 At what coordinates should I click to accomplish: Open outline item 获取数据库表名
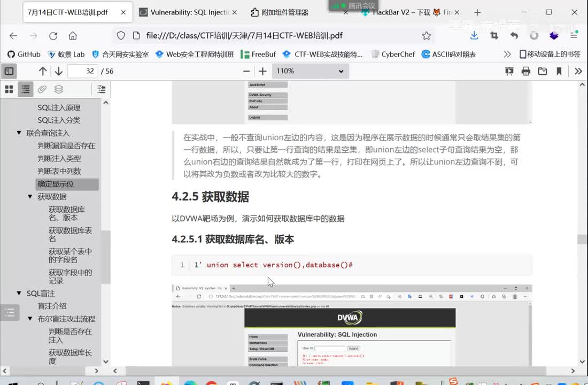click(70, 235)
